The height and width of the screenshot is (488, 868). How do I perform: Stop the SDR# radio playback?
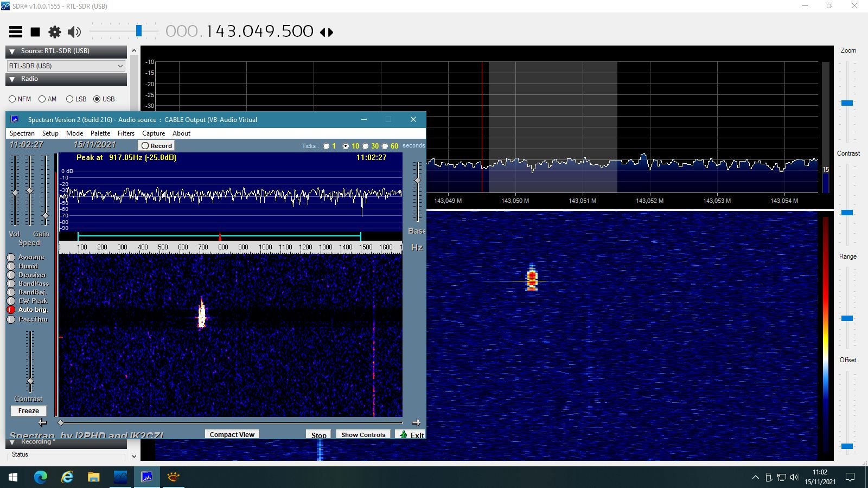coord(35,32)
